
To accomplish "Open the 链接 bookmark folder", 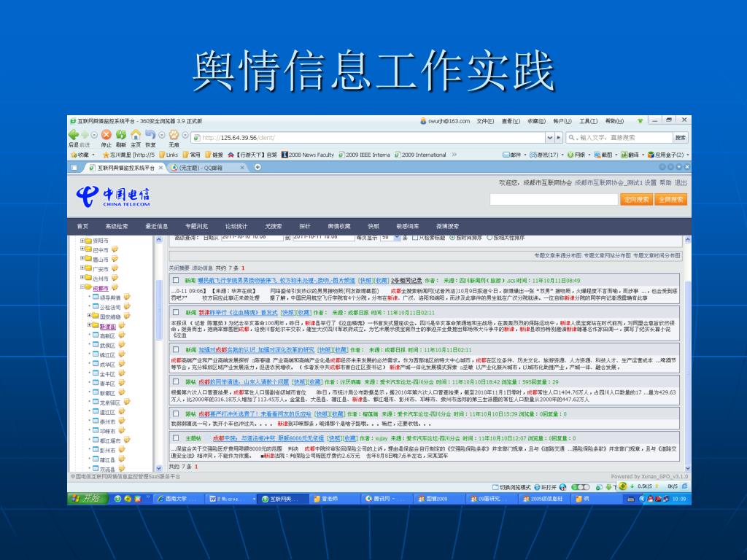I will (214, 155).
